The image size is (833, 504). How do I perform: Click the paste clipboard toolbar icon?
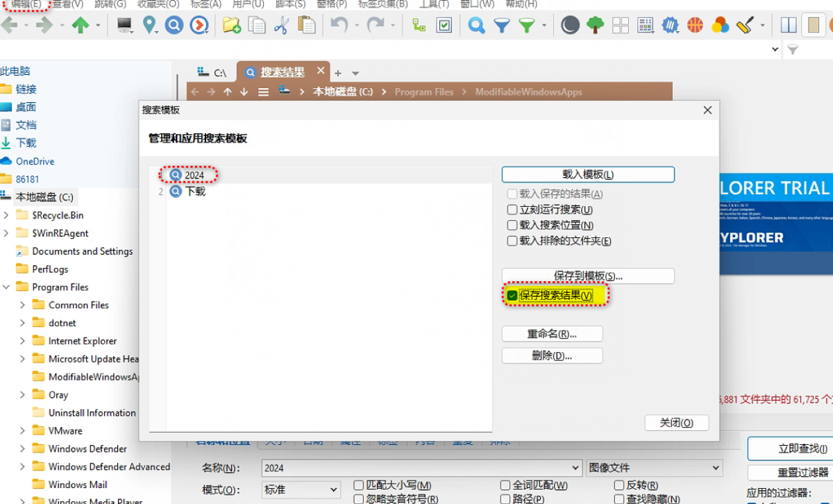306,25
